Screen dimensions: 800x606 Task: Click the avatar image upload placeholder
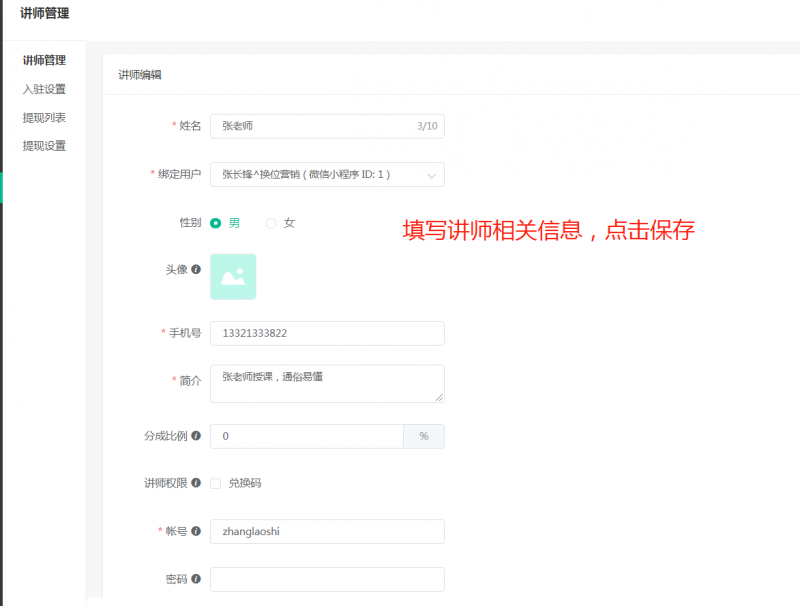pyautogui.click(x=233, y=276)
